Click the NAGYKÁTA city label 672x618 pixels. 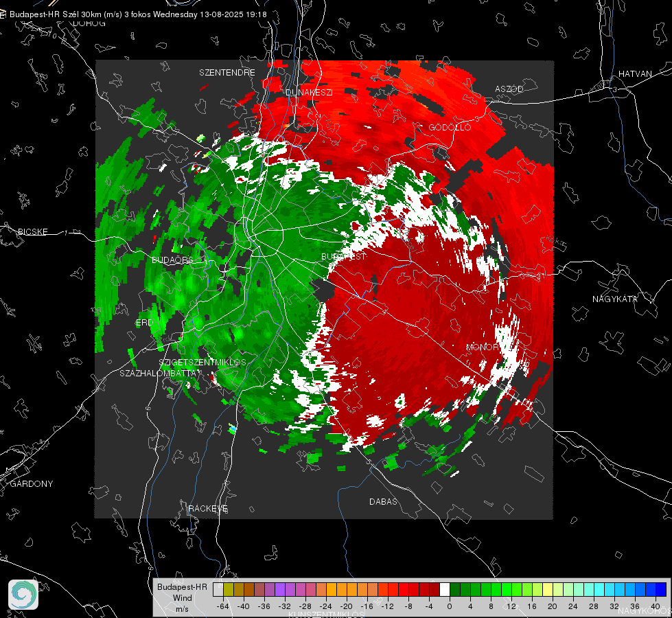point(615,299)
